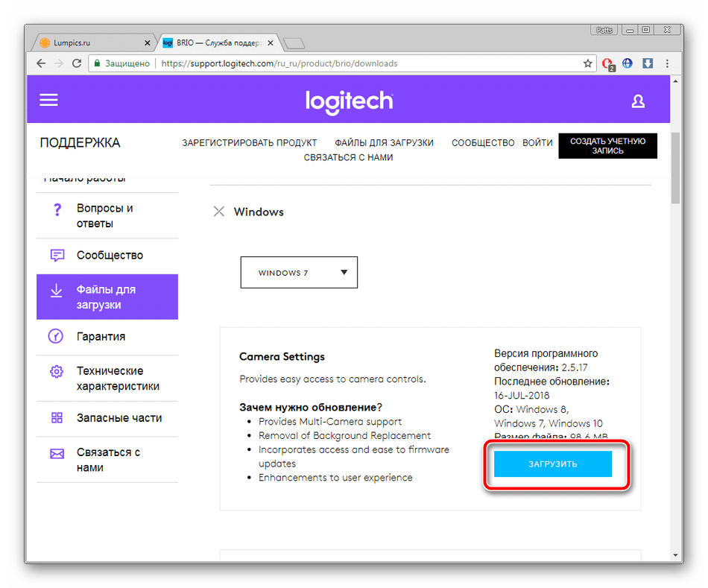708x588 pixels.
Task: Click the page vertical scrollbar thumb
Action: pyautogui.click(x=675, y=168)
